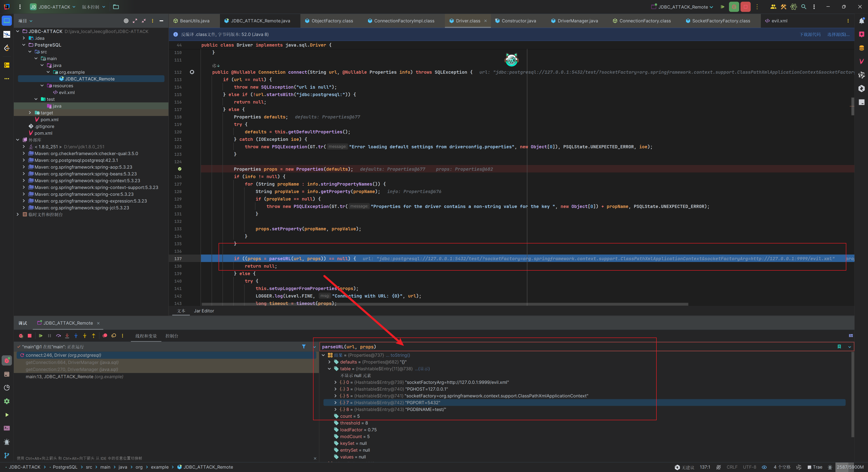Image resolution: width=868 pixels, height=472 pixels.
Task: Click the frames filter funnel icon
Action: [x=304, y=346]
